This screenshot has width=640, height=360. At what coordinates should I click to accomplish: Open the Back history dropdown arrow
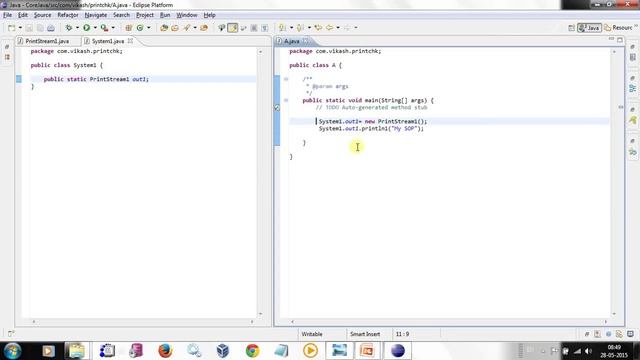pos(338,28)
